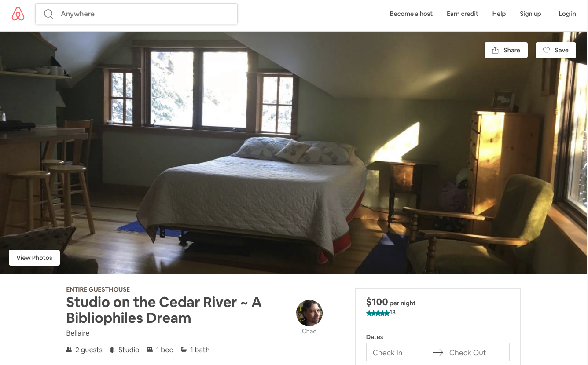Select the Log in link
The image size is (588, 365).
(x=567, y=14)
